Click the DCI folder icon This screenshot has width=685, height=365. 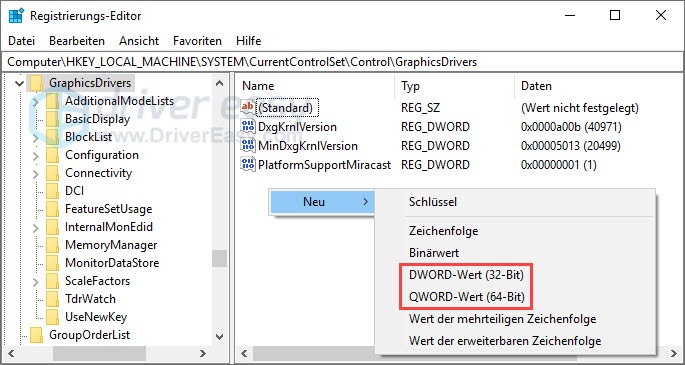[x=52, y=191]
